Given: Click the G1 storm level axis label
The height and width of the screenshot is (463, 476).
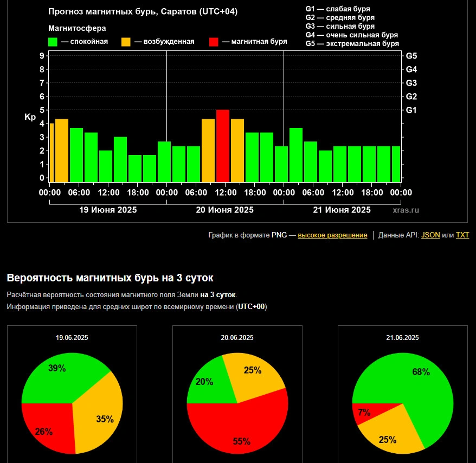Looking at the screenshot, I should point(411,110).
